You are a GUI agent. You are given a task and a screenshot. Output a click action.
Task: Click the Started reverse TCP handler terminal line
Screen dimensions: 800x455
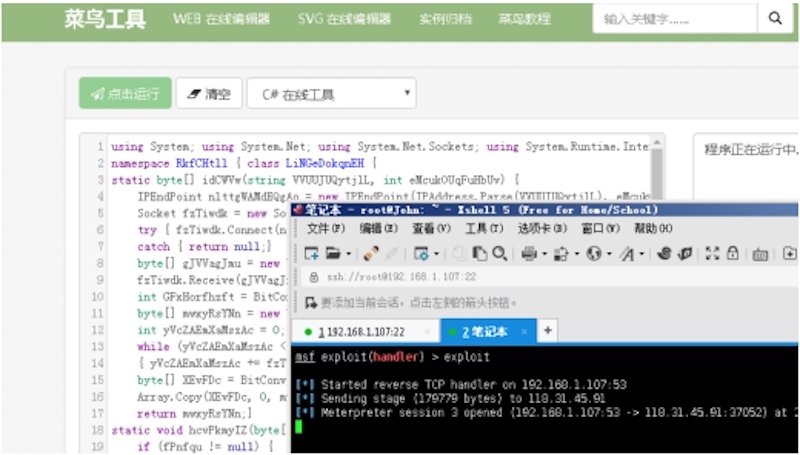click(x=461, y=385)
